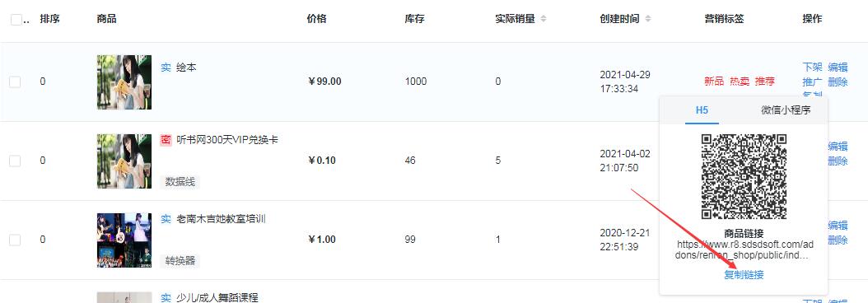
Task: Open the 老南木吉她教室培训 product thumbnail
Action: (x=124, y=240)
